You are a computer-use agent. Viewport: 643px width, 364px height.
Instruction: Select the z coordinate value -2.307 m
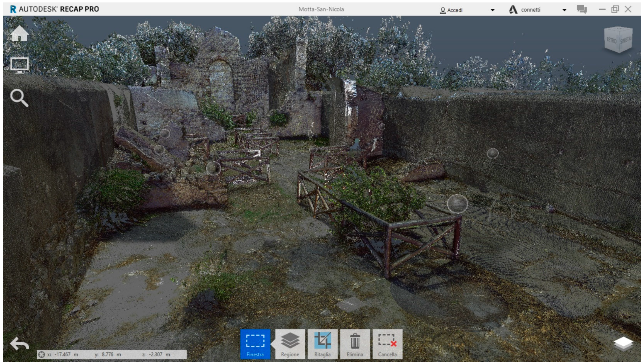[x=159, y=355]
